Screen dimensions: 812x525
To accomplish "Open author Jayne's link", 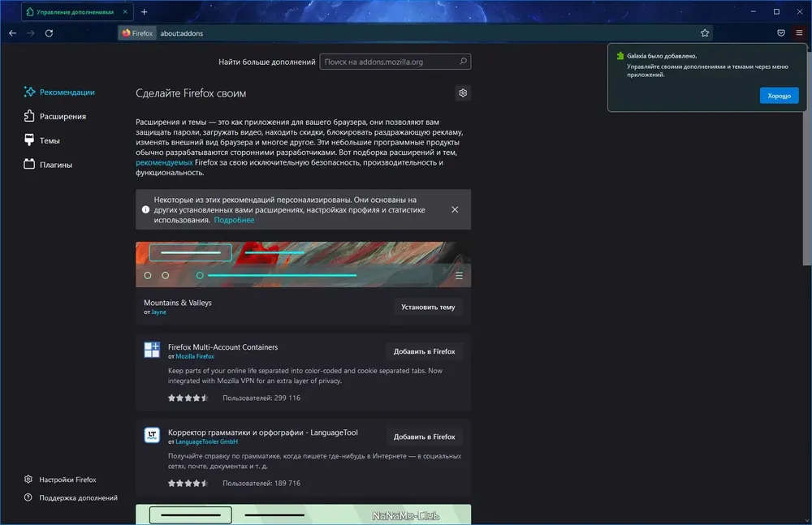I will click(158, 312).
